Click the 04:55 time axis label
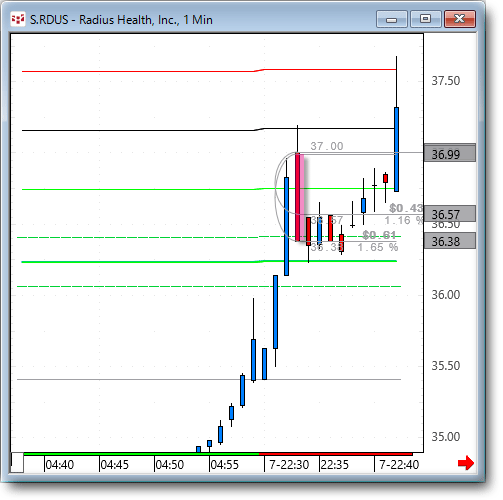The image size is (503, 500). 224,464
